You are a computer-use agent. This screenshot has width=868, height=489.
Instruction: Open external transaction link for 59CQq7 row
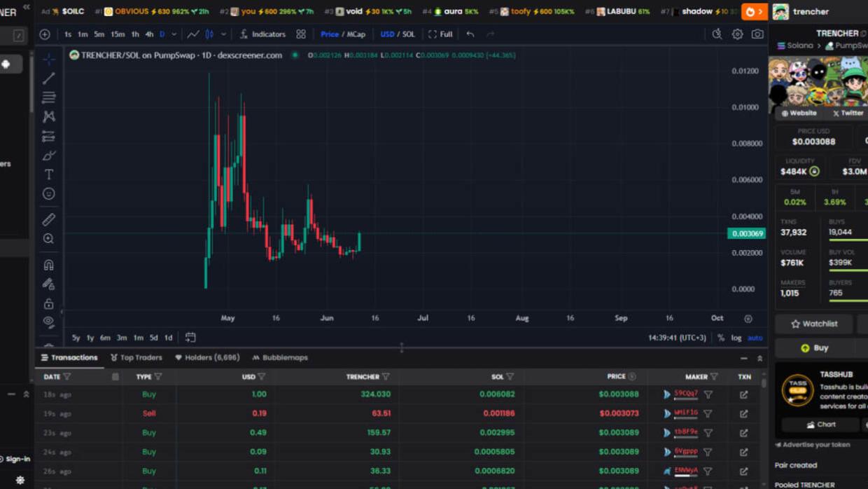(x=744, y=394)
